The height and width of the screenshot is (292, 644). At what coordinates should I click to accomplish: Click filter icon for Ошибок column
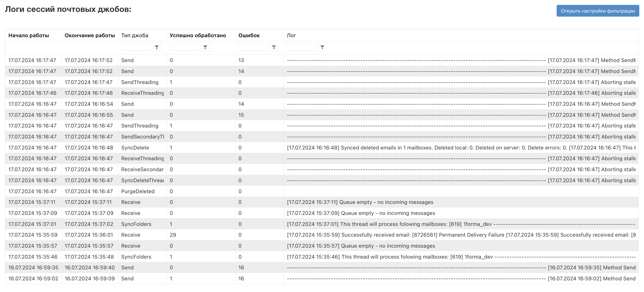274,47
